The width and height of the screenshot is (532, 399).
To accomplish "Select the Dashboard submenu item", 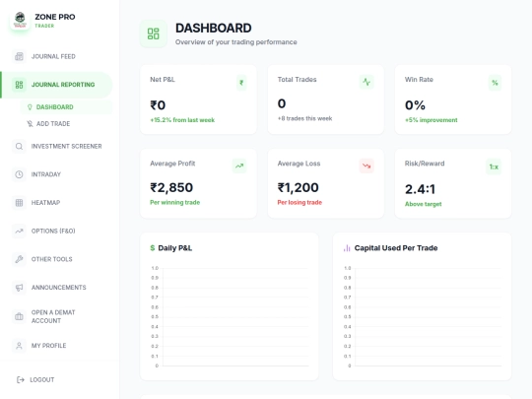I will [66, 107].
